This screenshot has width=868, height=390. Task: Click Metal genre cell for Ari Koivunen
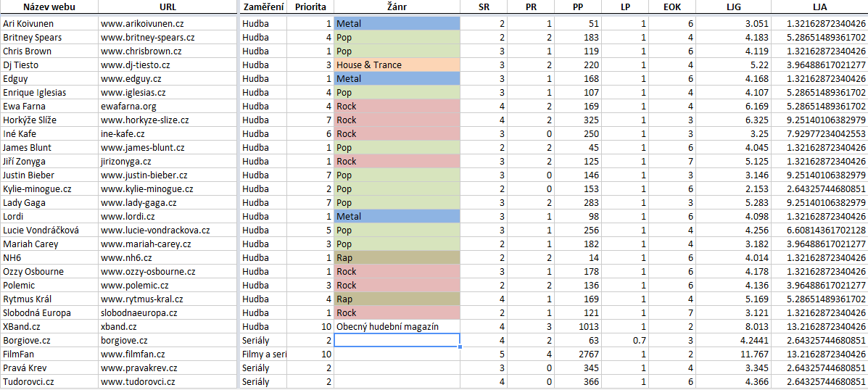397,24
